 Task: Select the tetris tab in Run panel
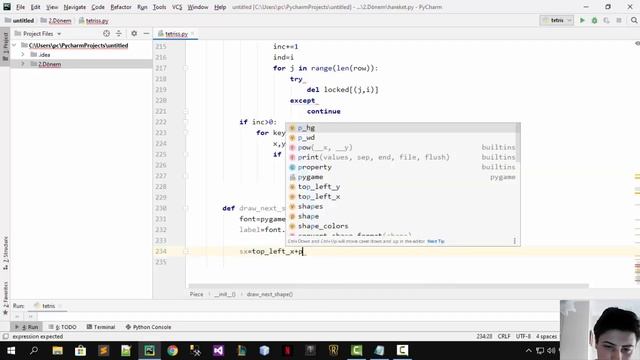coord(48,306)
